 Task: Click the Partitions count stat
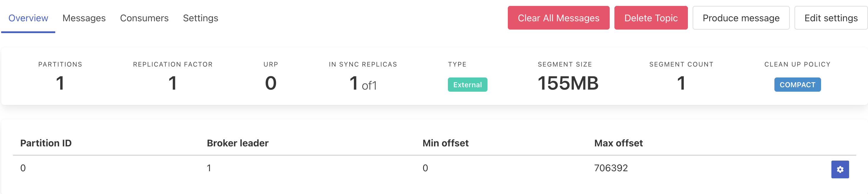point(60,83)
